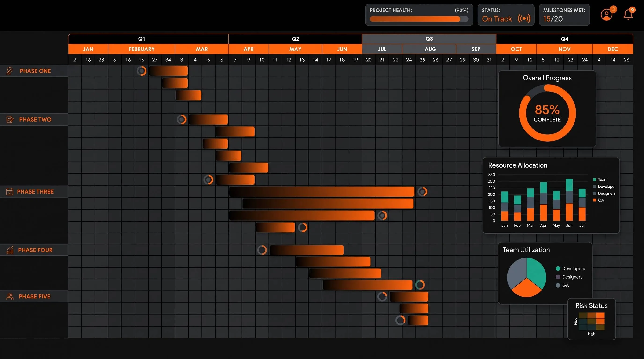Select the NOV month header
The image size is (644, 359).
pos(564,49)
